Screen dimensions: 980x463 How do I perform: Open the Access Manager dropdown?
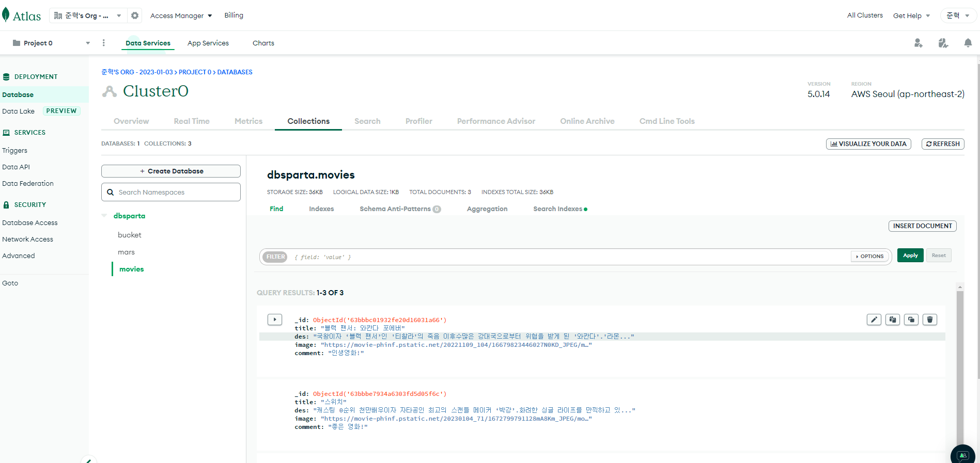pos(181,15)
